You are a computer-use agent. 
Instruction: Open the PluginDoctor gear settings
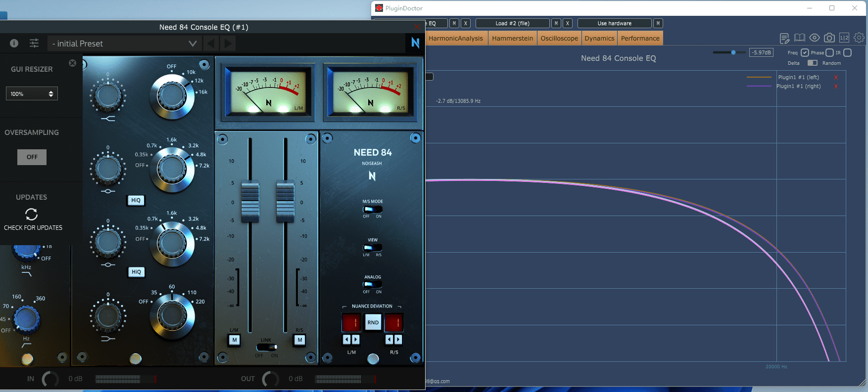(859, 38)
